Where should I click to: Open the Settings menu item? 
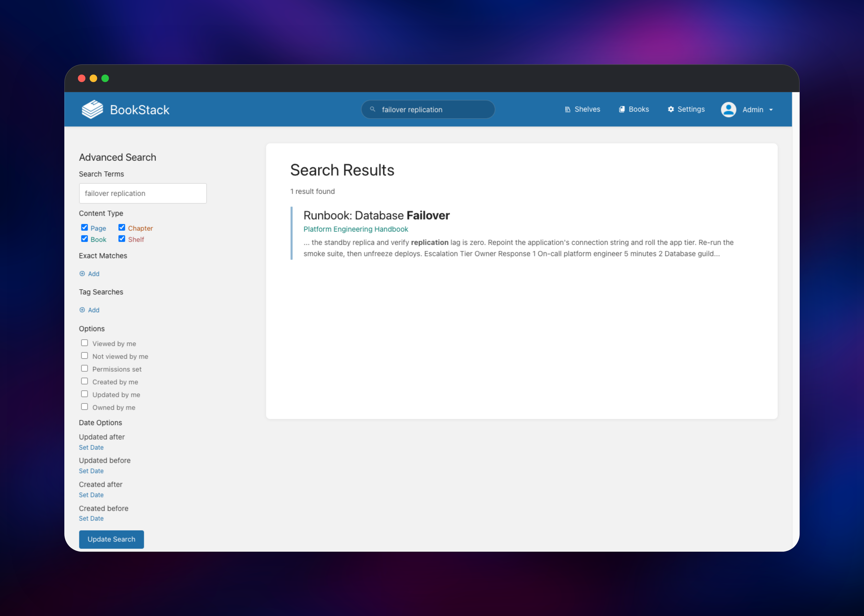click(x=686, y=109)
